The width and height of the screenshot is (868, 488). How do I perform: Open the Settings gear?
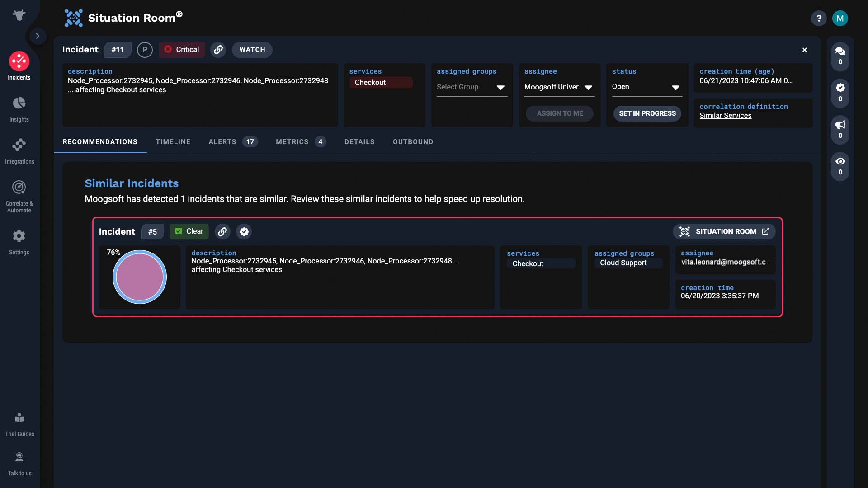click(19, 242)
